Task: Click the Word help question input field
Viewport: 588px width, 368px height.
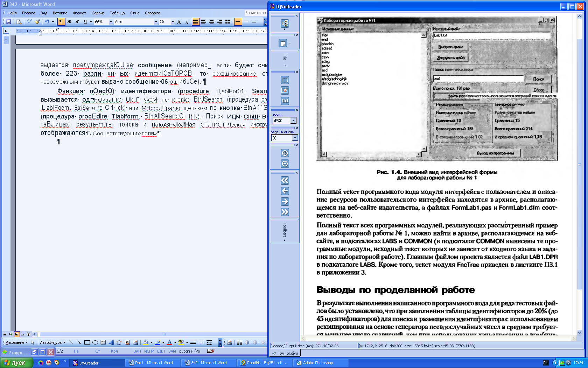Action: pos(256,13)
